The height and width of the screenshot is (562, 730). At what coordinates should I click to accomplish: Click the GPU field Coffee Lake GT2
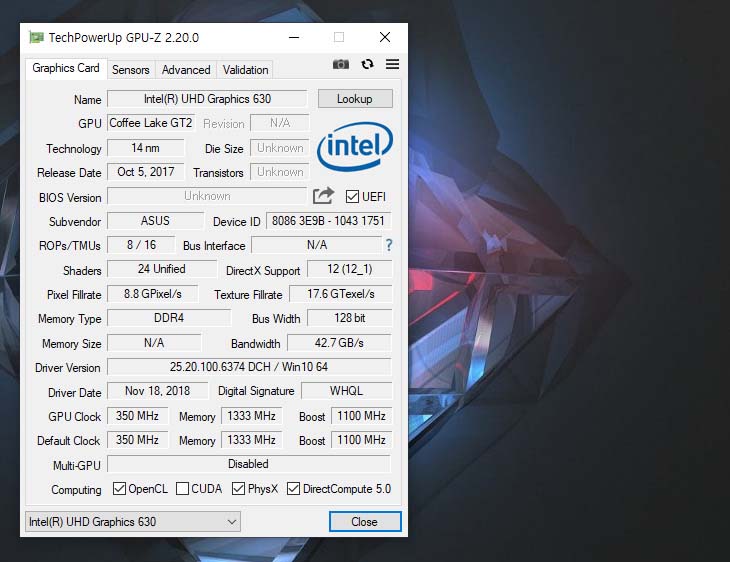coord(150,123)
